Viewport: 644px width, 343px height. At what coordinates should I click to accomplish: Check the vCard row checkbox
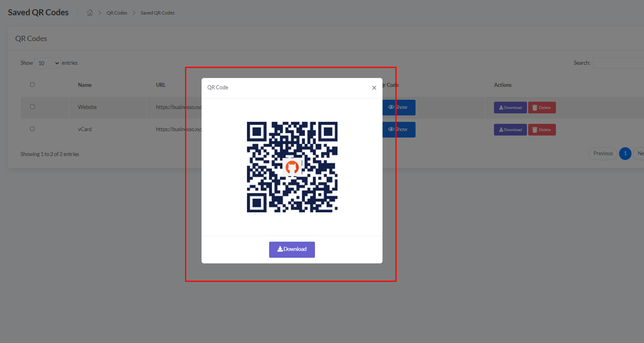[32, 129]
